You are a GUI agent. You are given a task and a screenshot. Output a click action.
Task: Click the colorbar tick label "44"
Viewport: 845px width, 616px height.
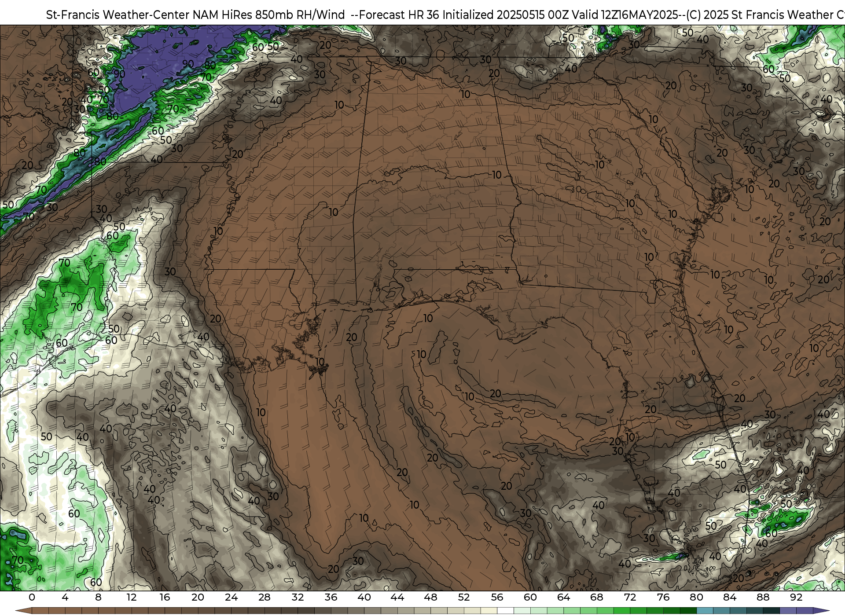pos(397,597)
